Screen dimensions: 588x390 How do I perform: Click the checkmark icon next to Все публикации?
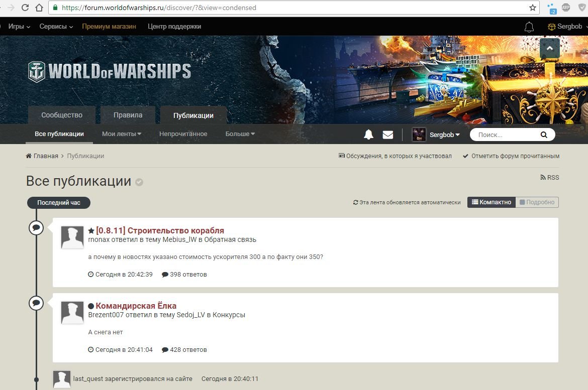click(x=139, y=182)
